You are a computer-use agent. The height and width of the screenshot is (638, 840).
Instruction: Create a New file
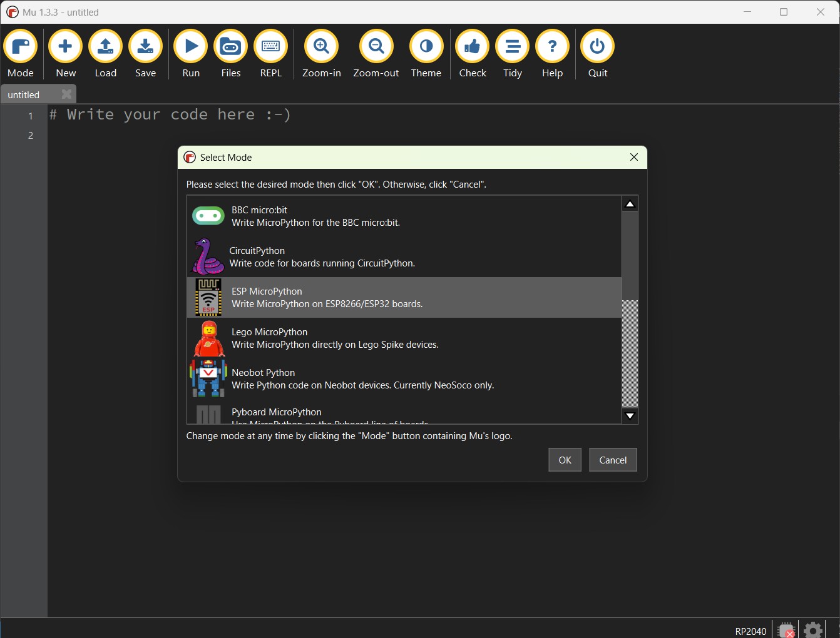tap(66, 54)
